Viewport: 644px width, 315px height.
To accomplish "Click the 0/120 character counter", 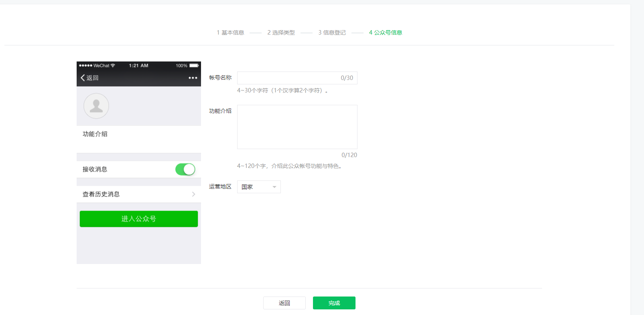I will [349, 155].
